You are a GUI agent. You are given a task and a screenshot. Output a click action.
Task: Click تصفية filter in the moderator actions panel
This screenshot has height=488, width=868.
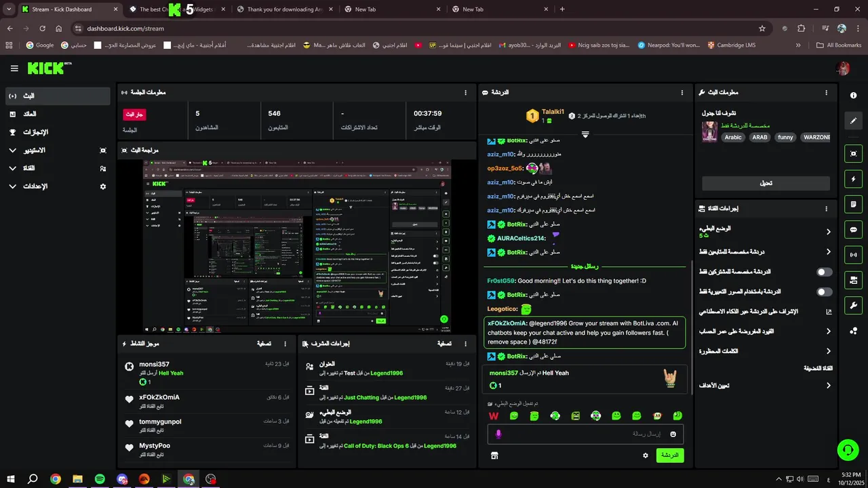point(444,344)
